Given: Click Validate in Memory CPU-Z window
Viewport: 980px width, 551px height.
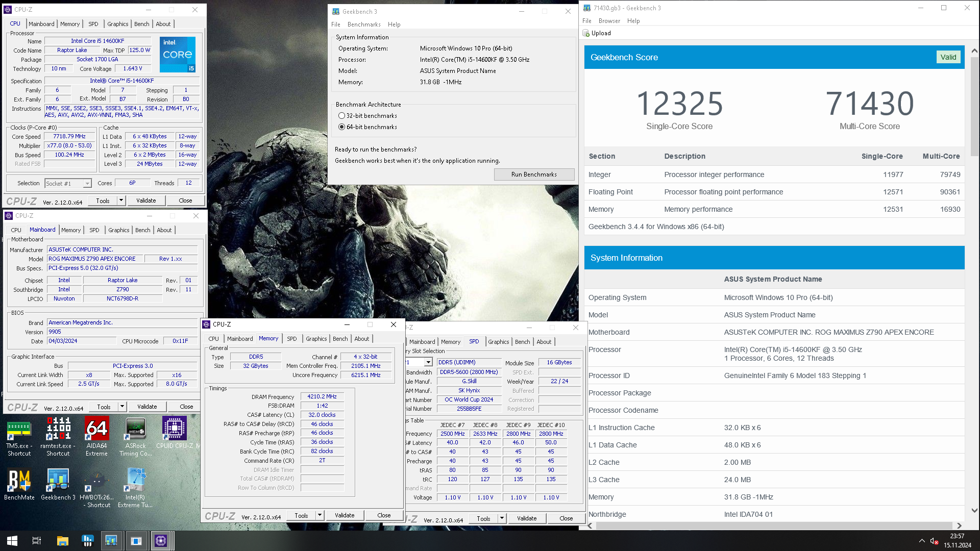Looking at the screenshot, I should coord(345,515).
